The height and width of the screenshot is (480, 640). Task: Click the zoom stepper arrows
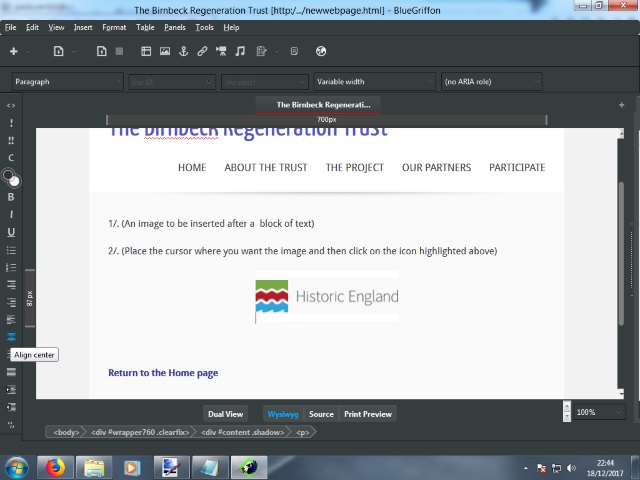pos(567,411)
